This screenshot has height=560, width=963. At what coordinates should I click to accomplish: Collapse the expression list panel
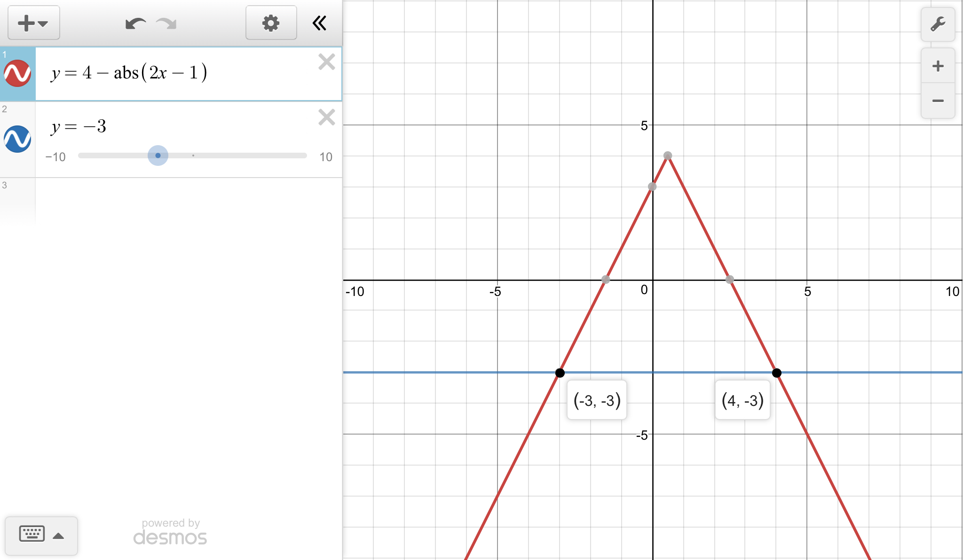coord(320,23)
